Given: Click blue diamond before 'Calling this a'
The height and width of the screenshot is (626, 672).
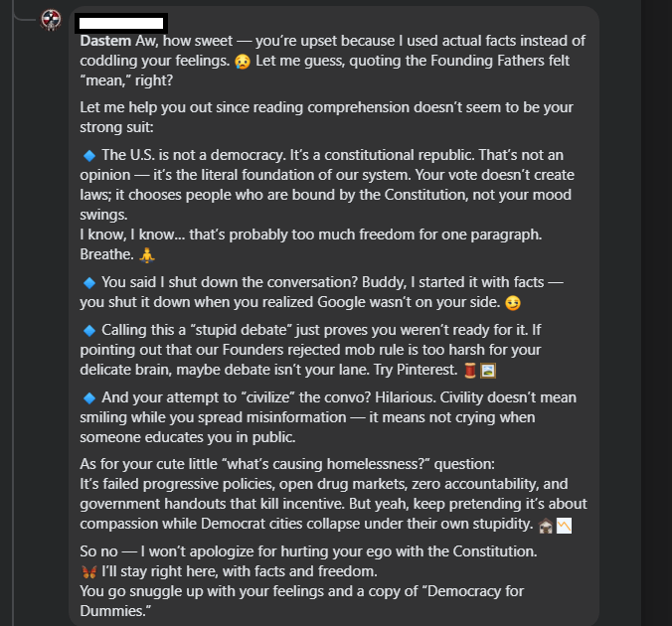Looking at the screenshot, I should 88,330.
